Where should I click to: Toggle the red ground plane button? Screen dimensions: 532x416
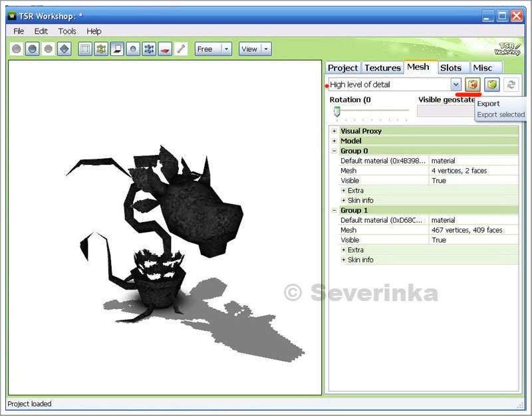point(165,49)
